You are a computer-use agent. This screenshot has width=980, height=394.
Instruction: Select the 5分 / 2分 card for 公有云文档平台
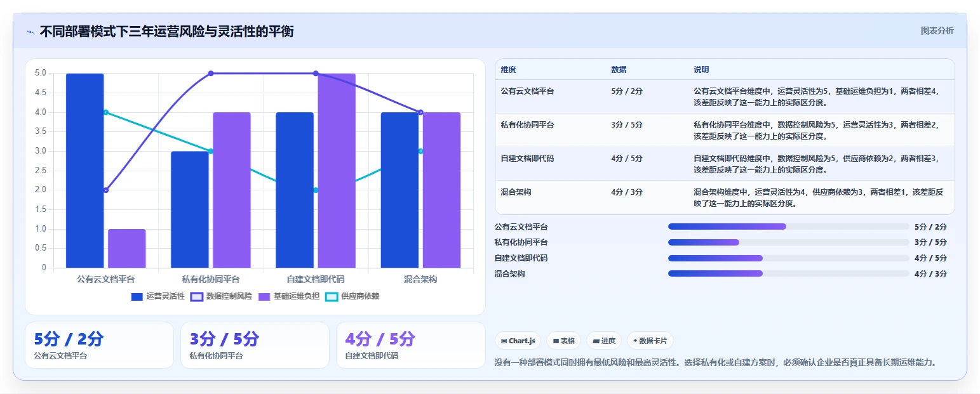pyautogui.click(x=99, y=345)
